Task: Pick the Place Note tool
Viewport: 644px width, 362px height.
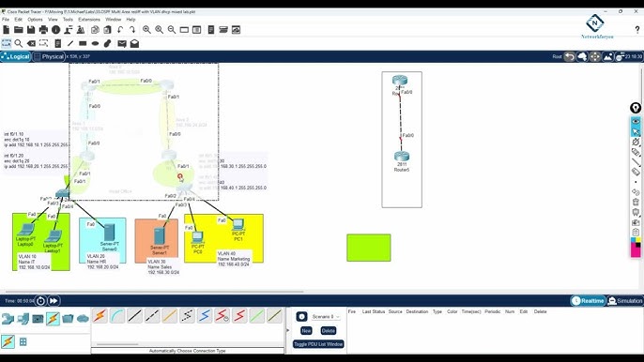Action: 58,43
